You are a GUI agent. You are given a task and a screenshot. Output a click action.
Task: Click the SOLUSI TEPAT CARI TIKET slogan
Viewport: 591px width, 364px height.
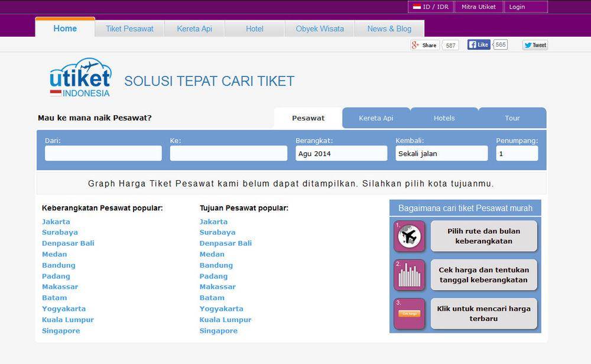pyautogui.click(x=209, y=81)
